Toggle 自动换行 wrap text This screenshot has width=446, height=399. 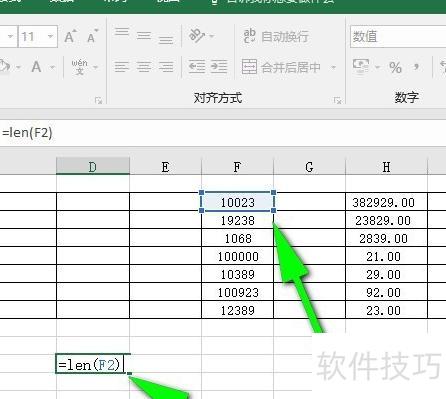[276, 36]
